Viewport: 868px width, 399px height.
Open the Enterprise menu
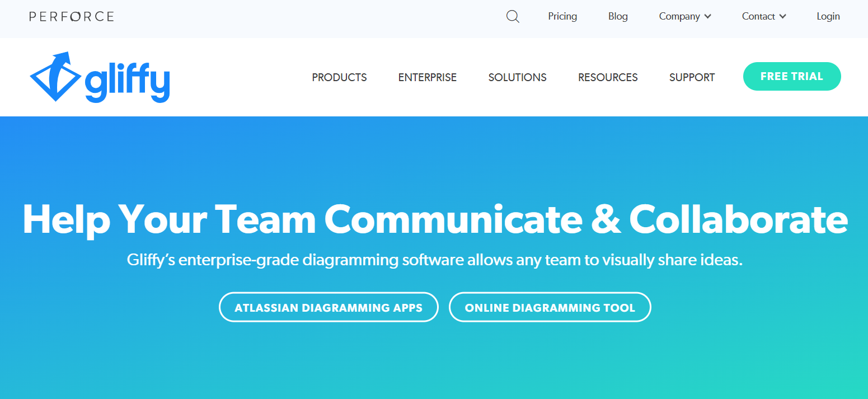(428, 77)
